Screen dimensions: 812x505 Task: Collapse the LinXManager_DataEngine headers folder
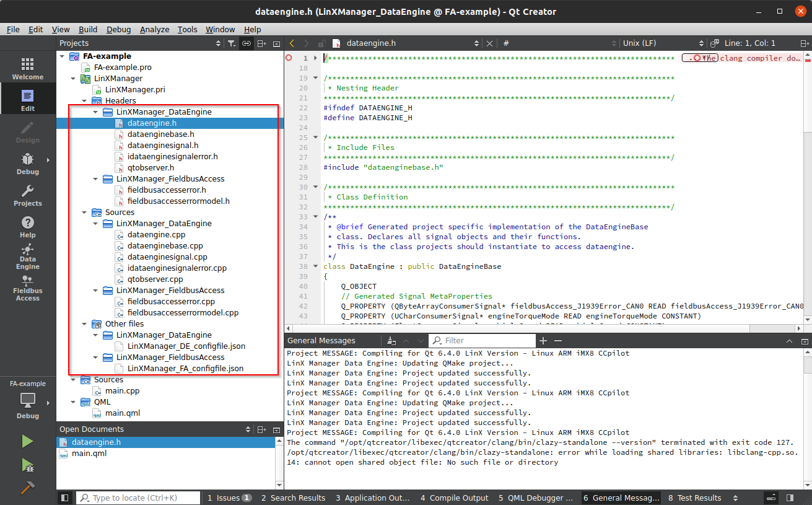point(95,112)
